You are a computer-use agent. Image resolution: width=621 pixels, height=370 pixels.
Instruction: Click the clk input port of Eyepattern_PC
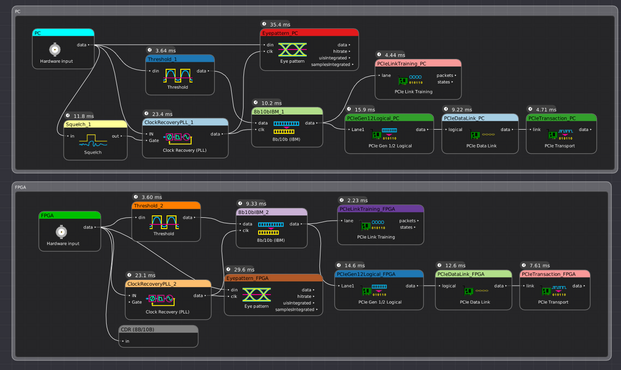point(268,51)
